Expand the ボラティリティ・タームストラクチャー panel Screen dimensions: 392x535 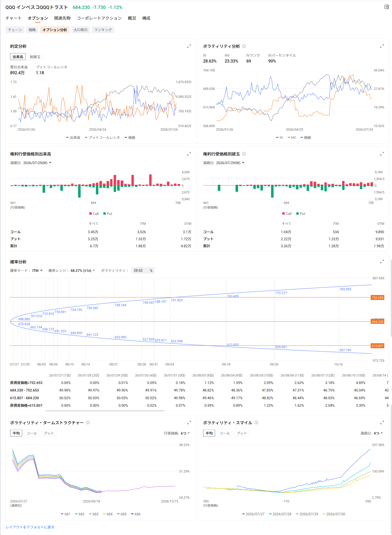coord(189,422)
